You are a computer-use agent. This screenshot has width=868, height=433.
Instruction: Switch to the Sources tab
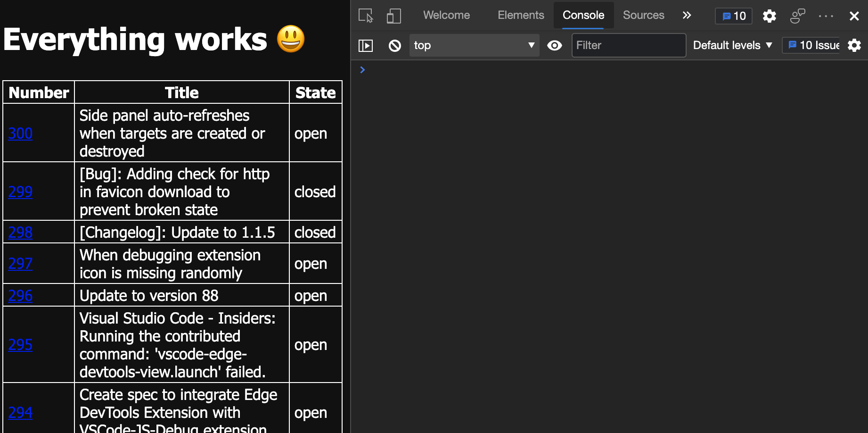tap(643, 15)
